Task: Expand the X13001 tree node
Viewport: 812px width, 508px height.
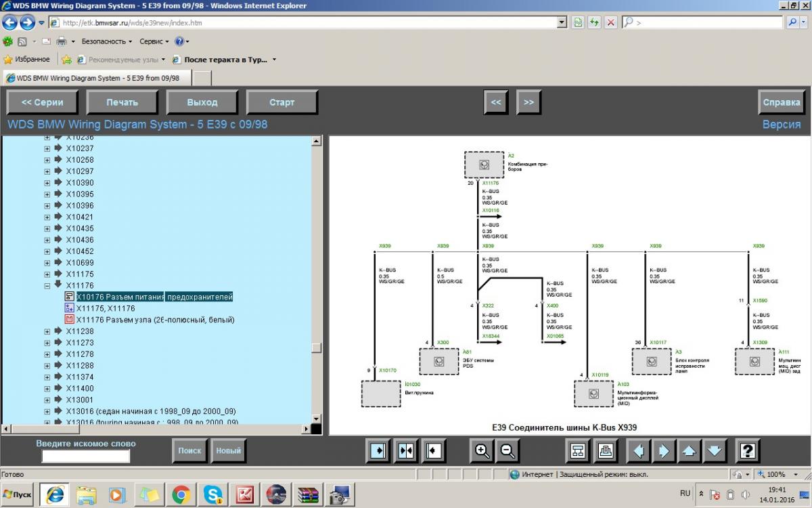Action: (47, 400)
